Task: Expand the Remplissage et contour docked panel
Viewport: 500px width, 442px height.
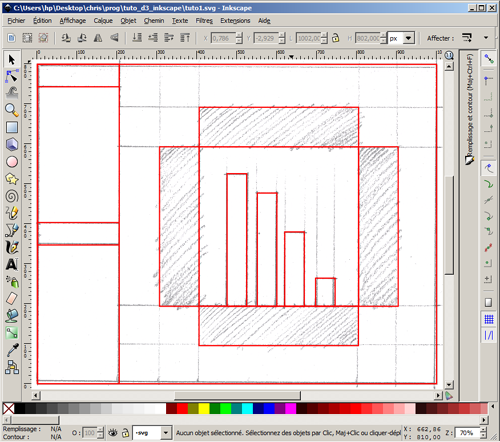Action: (469, 109)
